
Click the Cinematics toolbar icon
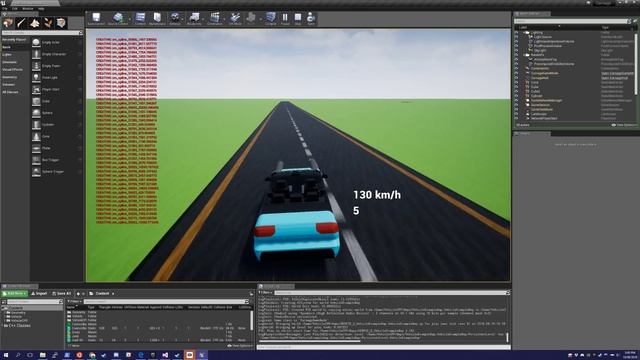pyautogui.click(x=214, y=17)
